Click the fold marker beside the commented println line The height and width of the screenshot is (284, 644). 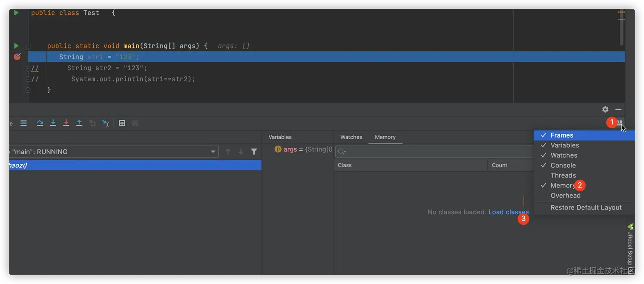tap(28, 79)
